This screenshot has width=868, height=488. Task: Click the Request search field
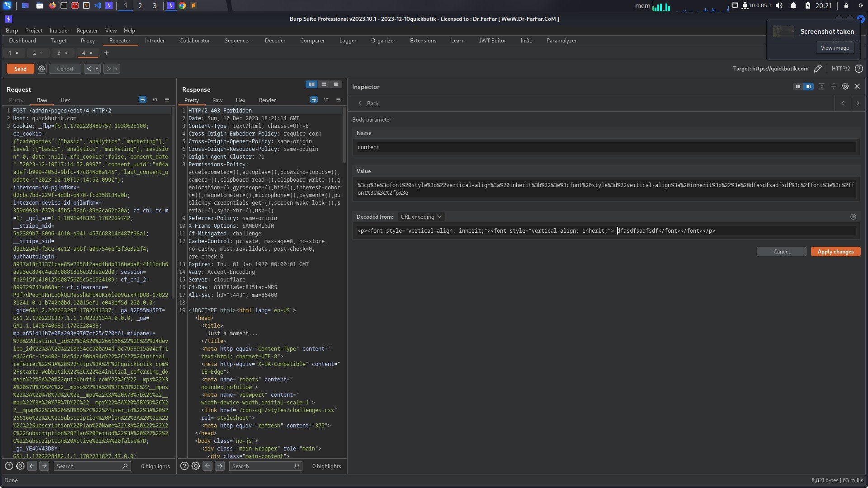[x=92, y=466]
